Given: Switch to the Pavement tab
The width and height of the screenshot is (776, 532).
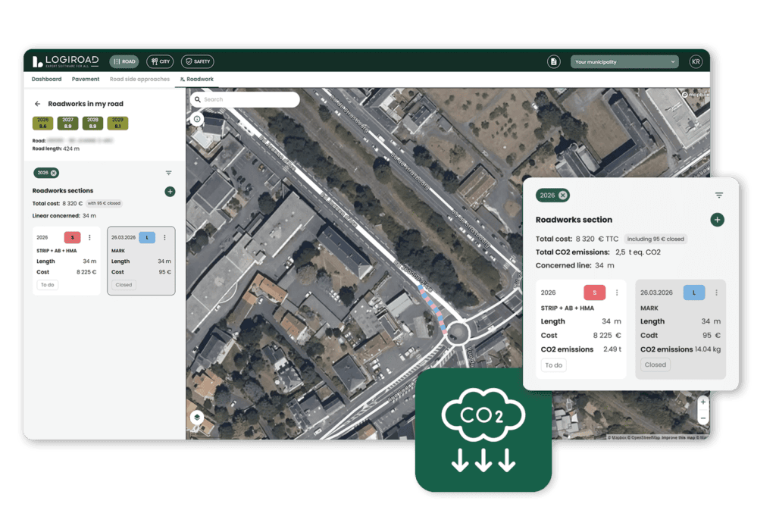Looking at the screenshot, I should point(85,79).
